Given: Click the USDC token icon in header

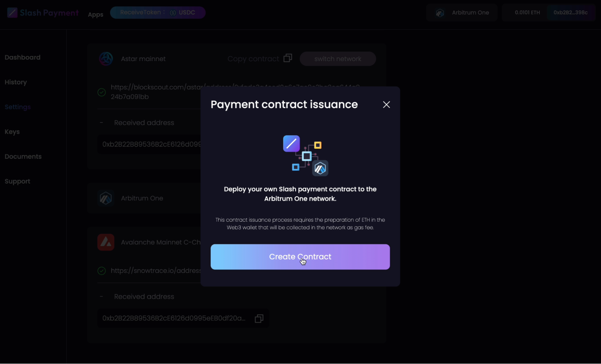Looking at the screenshot, I should (173, 13).
